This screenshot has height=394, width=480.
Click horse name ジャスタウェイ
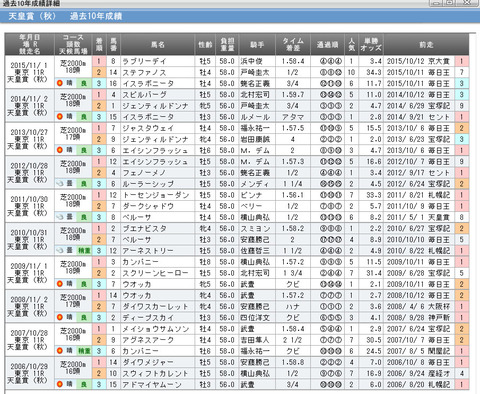pos(148,128)
